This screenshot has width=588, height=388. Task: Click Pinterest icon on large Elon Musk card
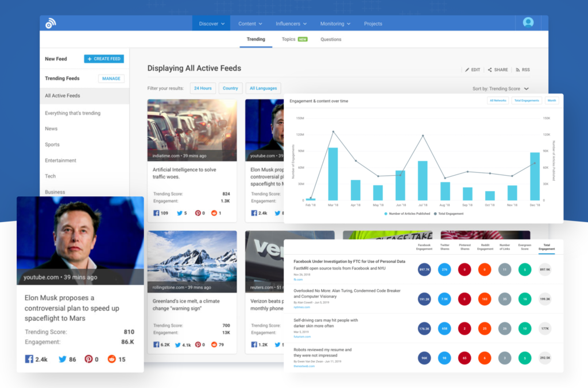click(x=88, y=359)
